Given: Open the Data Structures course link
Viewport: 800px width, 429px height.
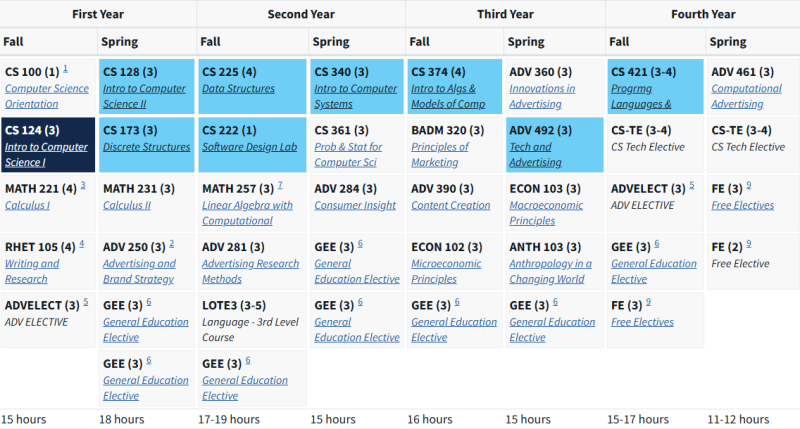Looking at the screenshot, I should pos(238,88).
